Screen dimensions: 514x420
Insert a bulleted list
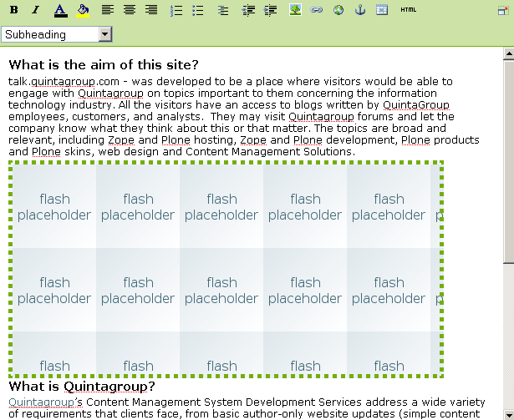pyautogui.click(x=198, y=10)
